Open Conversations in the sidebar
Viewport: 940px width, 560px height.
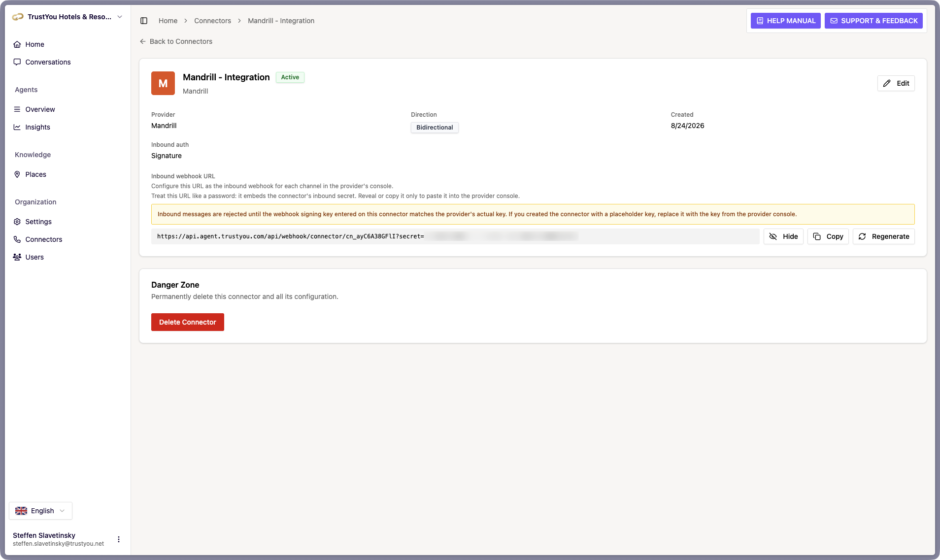48,62
